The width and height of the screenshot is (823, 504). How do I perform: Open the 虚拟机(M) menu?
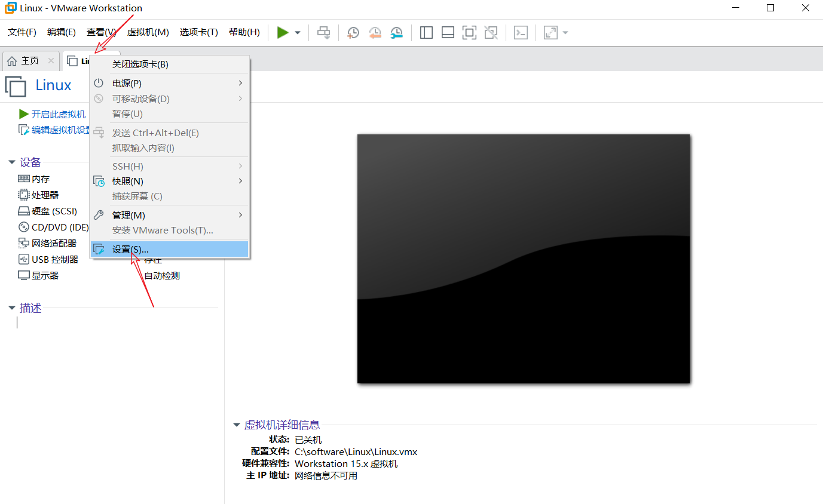(148, 32)
